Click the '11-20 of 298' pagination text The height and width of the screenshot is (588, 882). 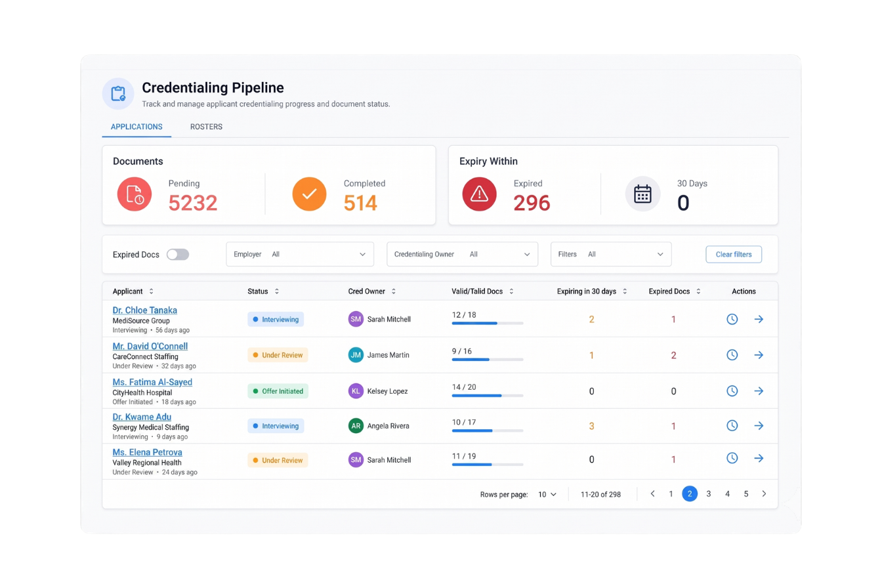[600, 494]
